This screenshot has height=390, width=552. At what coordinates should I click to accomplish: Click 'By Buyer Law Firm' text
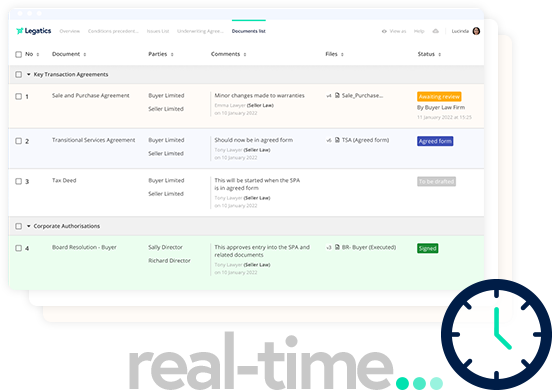click(441, 107)
